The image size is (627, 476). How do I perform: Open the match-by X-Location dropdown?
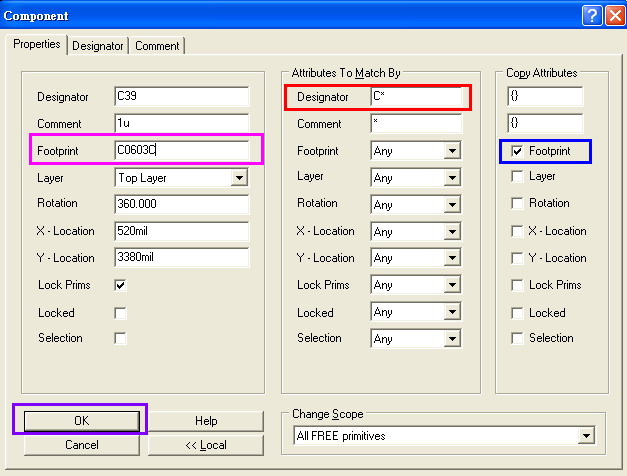(x=416, y=231)
